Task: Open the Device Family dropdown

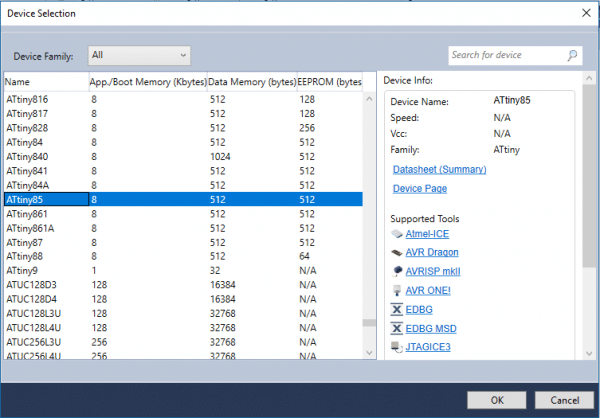Action: 139,55
